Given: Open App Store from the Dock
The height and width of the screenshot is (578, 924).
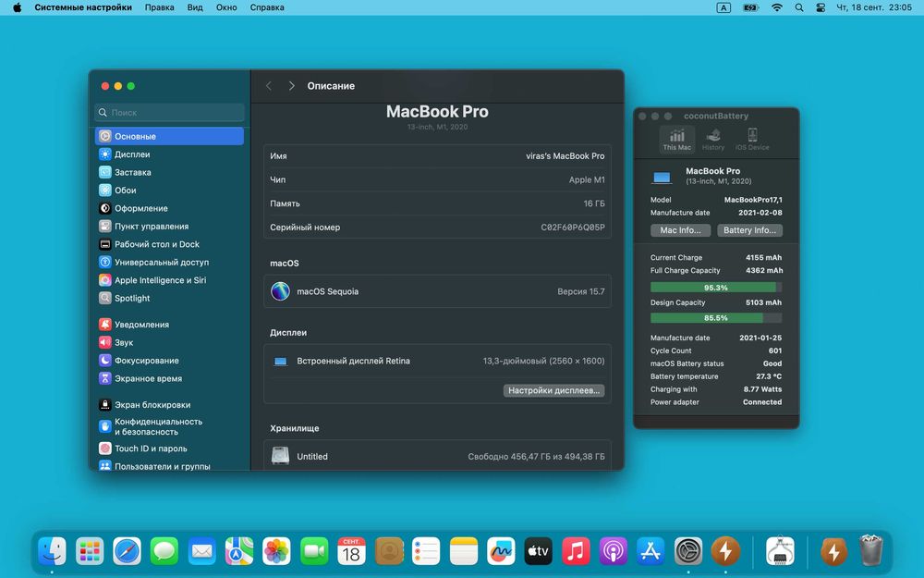Looking at the screenshot, I should coord(650,552).
